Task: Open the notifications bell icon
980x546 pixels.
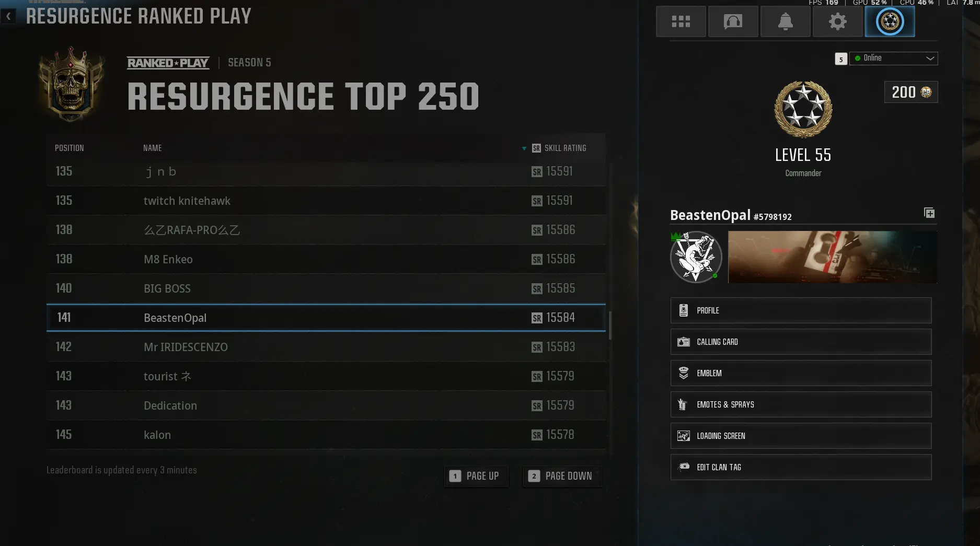Action: pyautogui.click(x=785, y=21)
